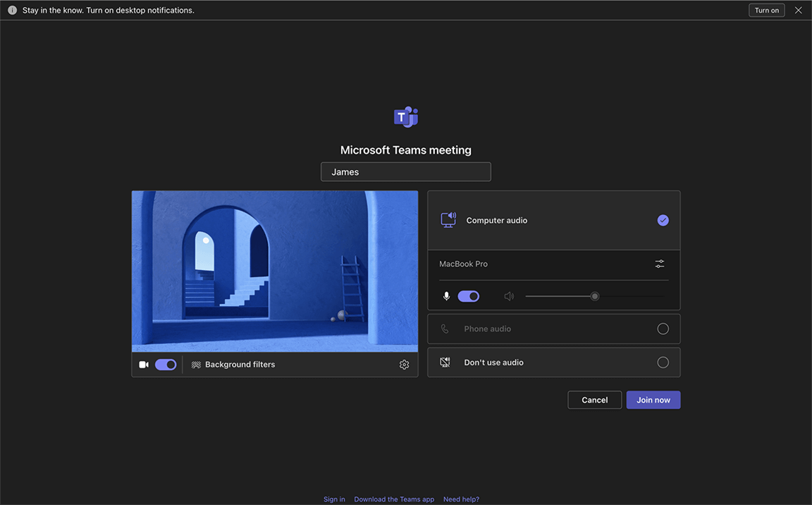
Task: Click the Background filters icon
Action: point(196,365)
